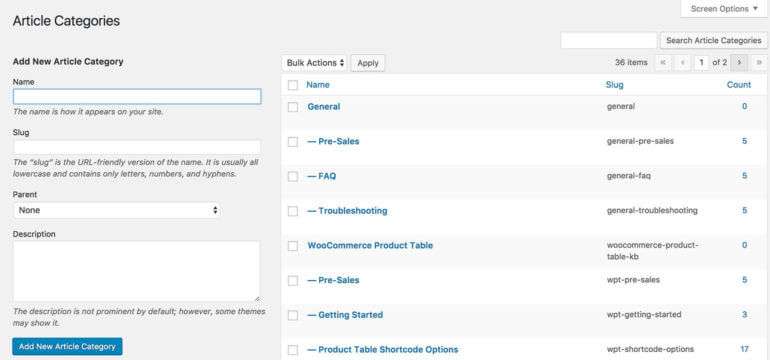
Task: Click the current page number field
Action: point(702,63)
